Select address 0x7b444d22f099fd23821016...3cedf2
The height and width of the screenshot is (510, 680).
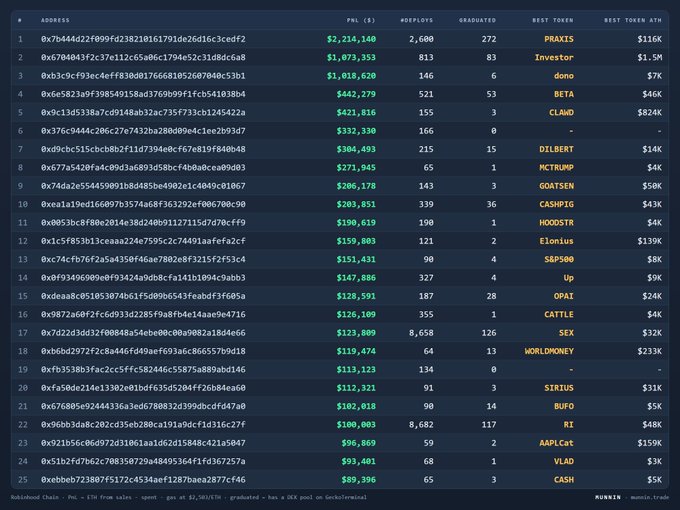coord(143,39)
